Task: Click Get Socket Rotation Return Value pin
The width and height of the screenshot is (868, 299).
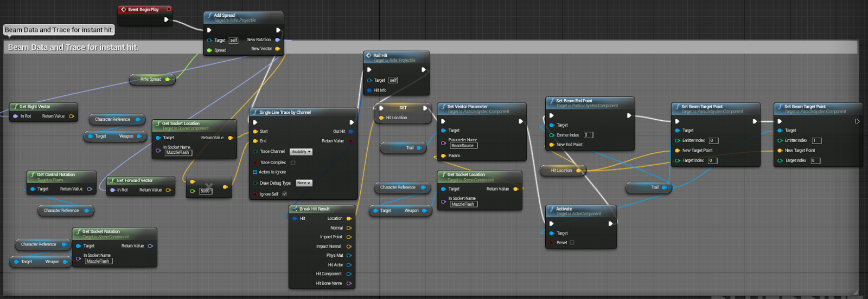Action: point(150,246)
